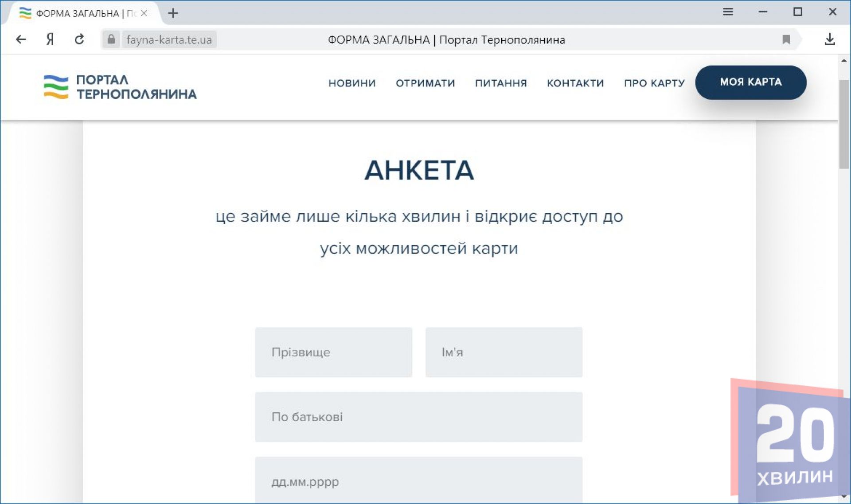Click the Ім'я input field
This screenshot has height=504, width=851.
point(504,352)
